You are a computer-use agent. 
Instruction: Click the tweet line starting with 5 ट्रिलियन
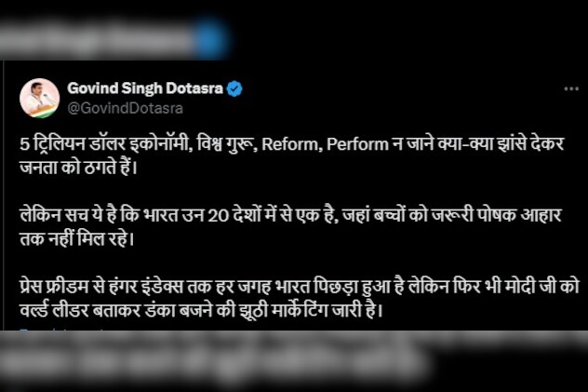292,144
